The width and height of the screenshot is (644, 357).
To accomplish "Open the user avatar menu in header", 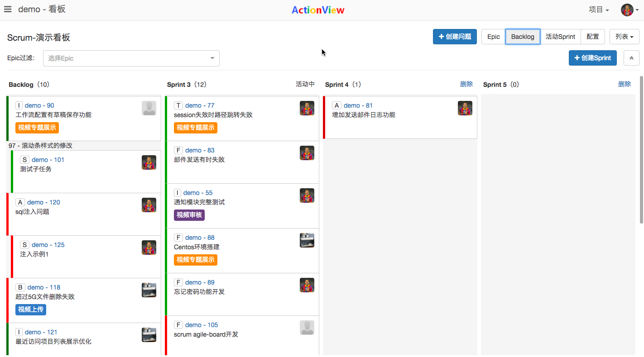I will [630, 10].
